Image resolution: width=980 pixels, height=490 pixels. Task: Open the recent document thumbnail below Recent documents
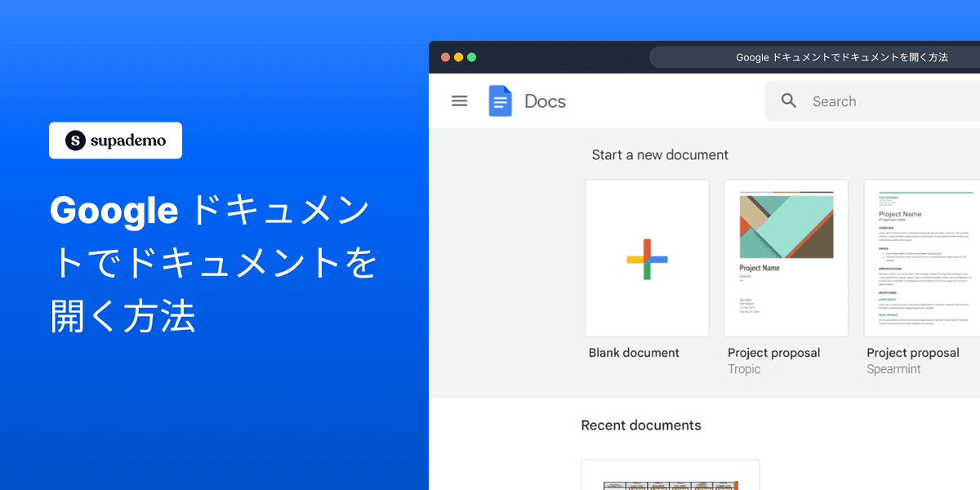(670, 475)
